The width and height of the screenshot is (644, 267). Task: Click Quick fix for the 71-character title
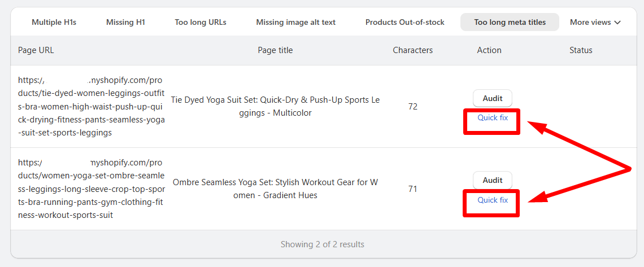[x=492, y=200]
